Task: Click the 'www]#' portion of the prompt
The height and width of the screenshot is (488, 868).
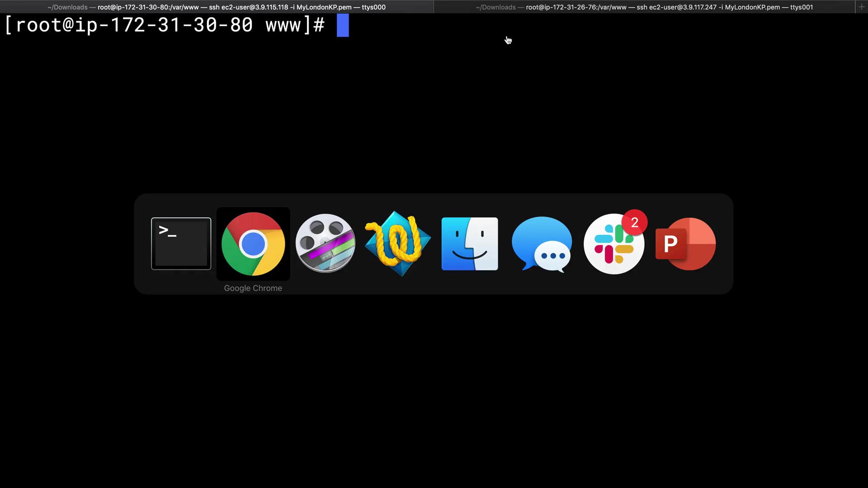Action: [x=295, y=25]
